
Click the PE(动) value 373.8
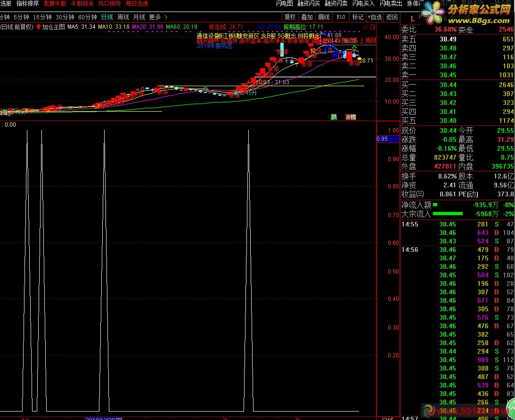pos(505,194)
